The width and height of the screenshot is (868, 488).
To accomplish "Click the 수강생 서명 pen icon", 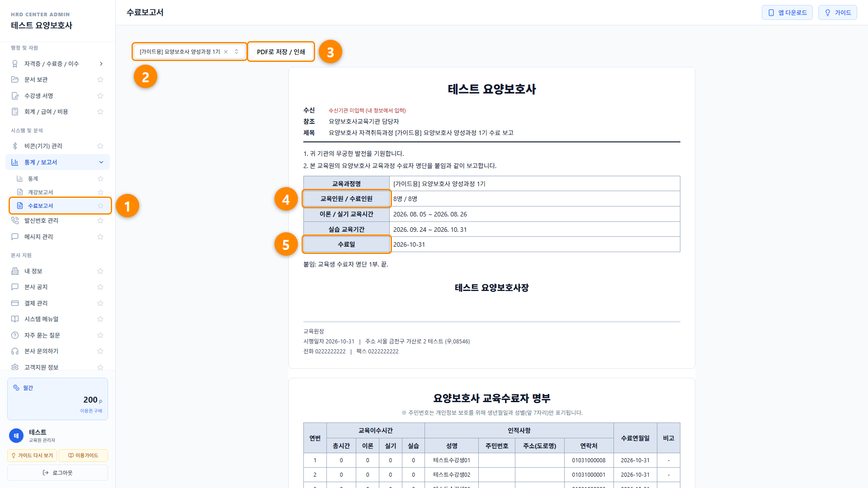I will 15,96.
